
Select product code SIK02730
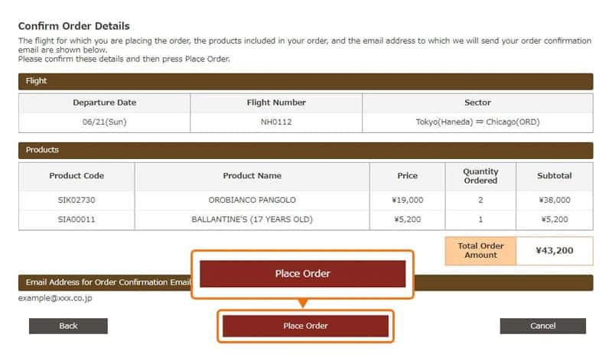pos(76,200)
